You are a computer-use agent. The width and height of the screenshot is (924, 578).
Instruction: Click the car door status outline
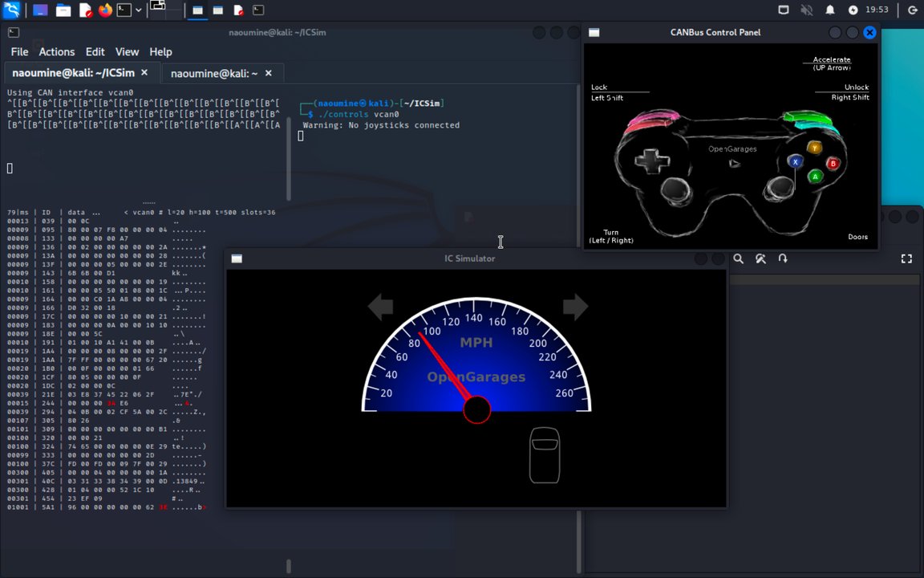(x=545, y=455)
